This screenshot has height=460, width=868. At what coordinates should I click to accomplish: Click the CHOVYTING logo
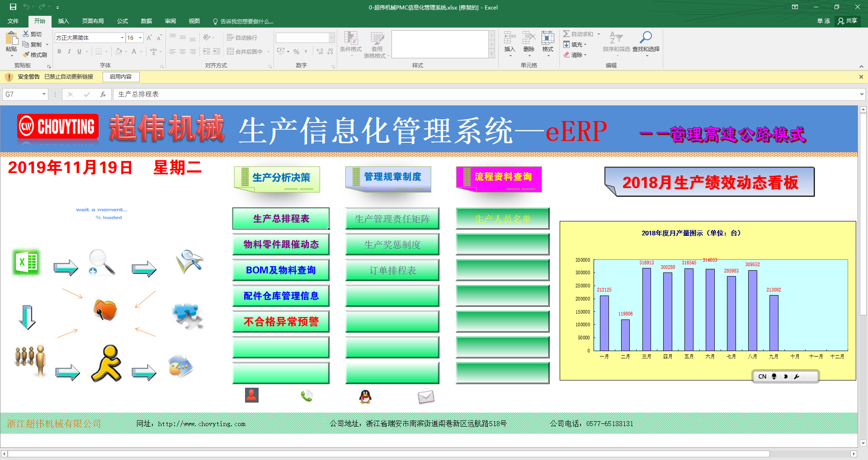pos(58,127)
